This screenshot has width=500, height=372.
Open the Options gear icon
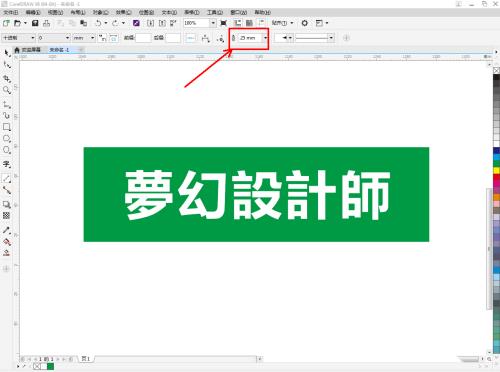(305, 23)
